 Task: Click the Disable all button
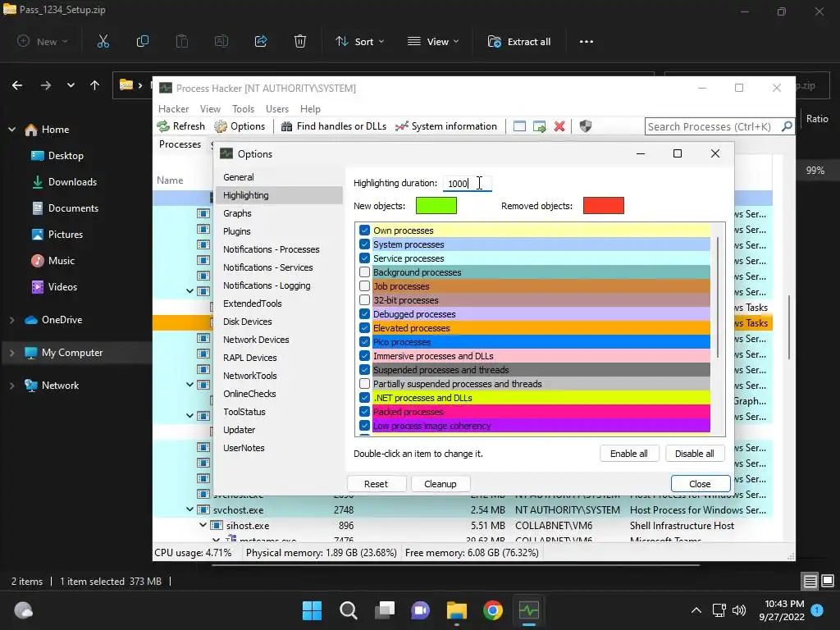click(694, 454)
